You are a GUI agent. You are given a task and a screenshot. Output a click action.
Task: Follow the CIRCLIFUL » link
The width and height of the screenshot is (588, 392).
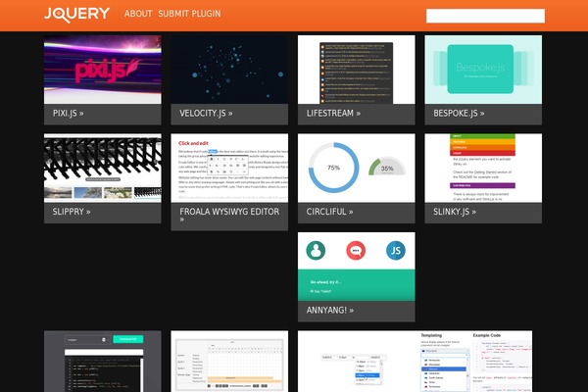pyautogui.click(x=329, y=212)
